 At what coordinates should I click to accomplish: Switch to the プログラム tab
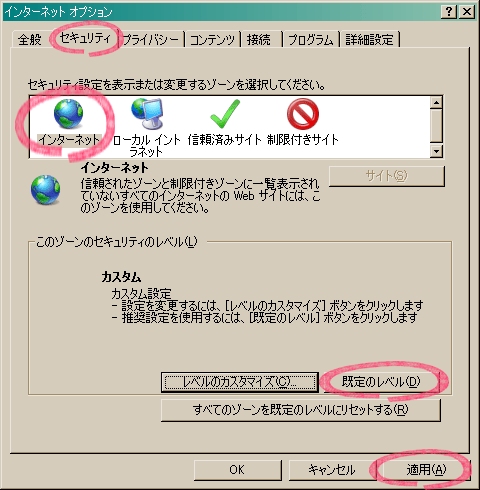pyautogui.click(x=311, y=40)
